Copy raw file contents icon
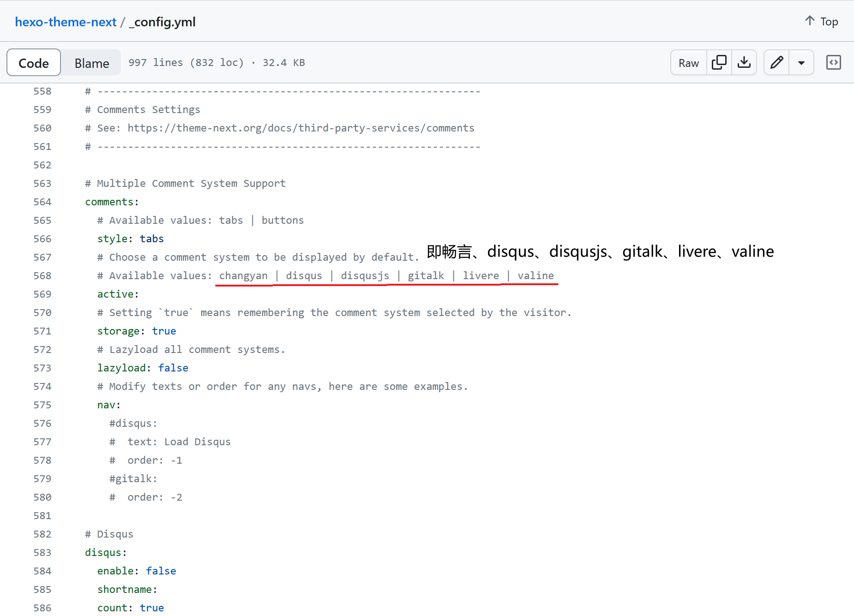The height and width of the screenshot is (616, 854). pos(719,62)
